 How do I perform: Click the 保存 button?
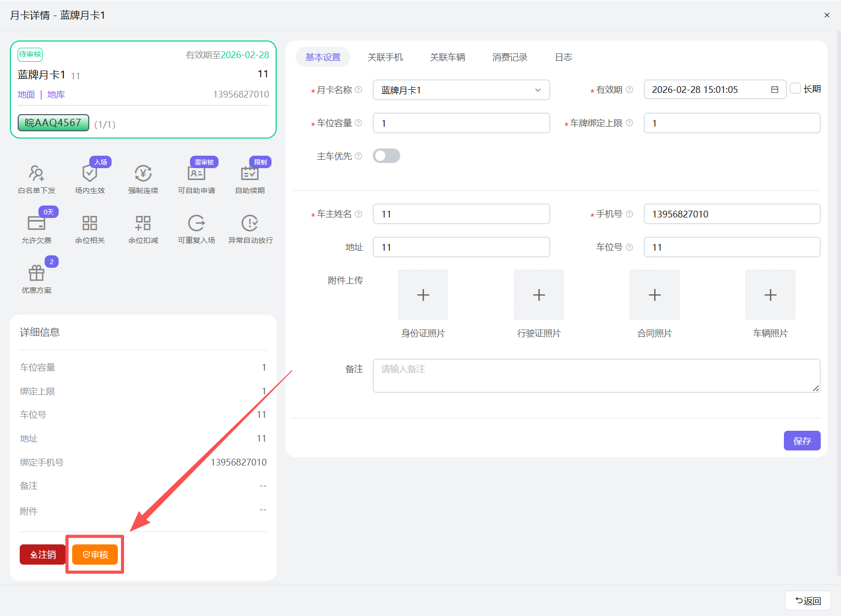click(802, 441)
